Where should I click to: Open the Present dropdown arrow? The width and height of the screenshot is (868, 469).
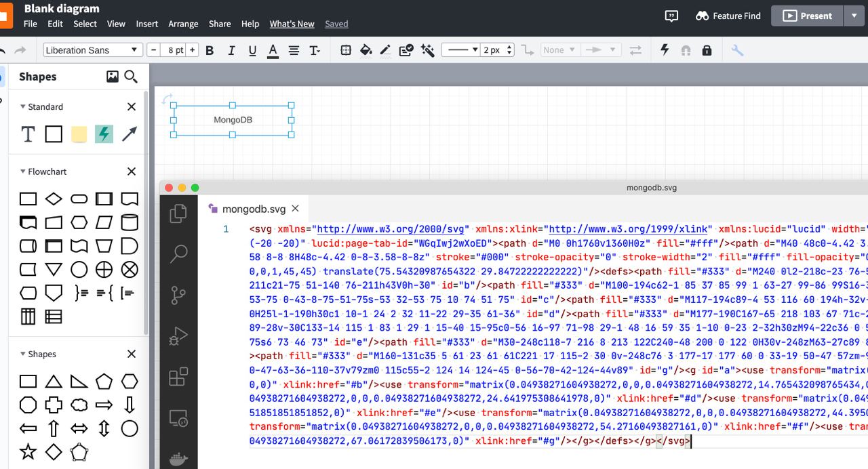click(854, 16)
